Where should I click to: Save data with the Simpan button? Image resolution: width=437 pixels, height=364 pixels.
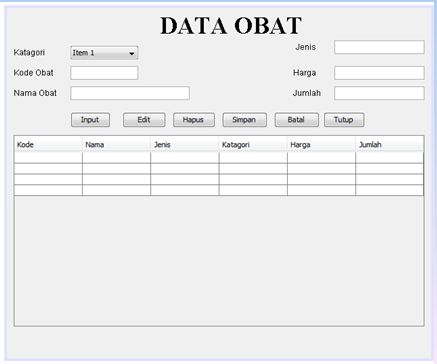[245, 120]
